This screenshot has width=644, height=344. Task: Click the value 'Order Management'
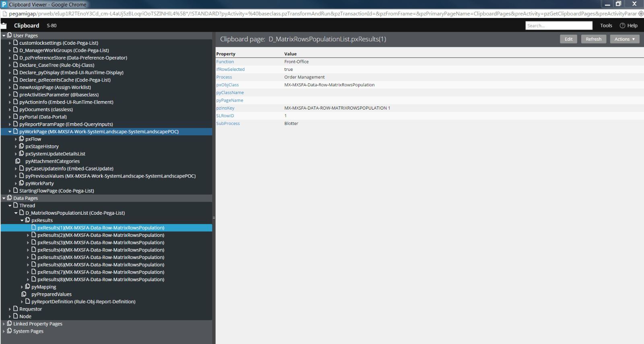click(304, 77)
